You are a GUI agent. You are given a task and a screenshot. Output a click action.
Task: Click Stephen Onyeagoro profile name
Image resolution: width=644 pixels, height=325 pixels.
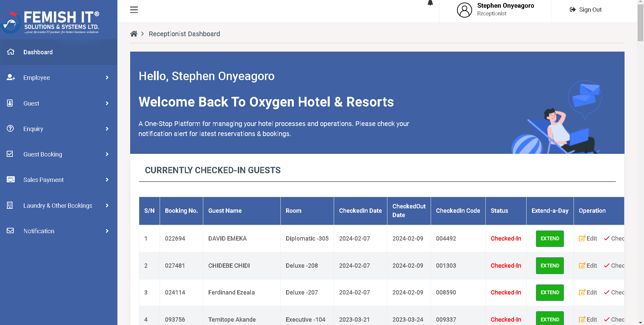(x=505, y=6)
